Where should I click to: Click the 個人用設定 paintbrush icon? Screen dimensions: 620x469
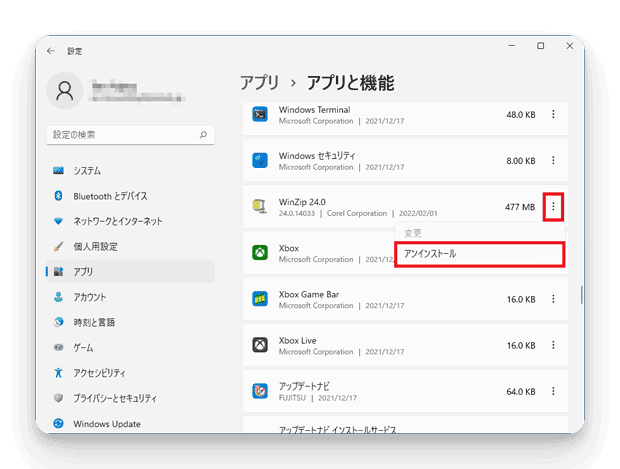pos(59,246)
